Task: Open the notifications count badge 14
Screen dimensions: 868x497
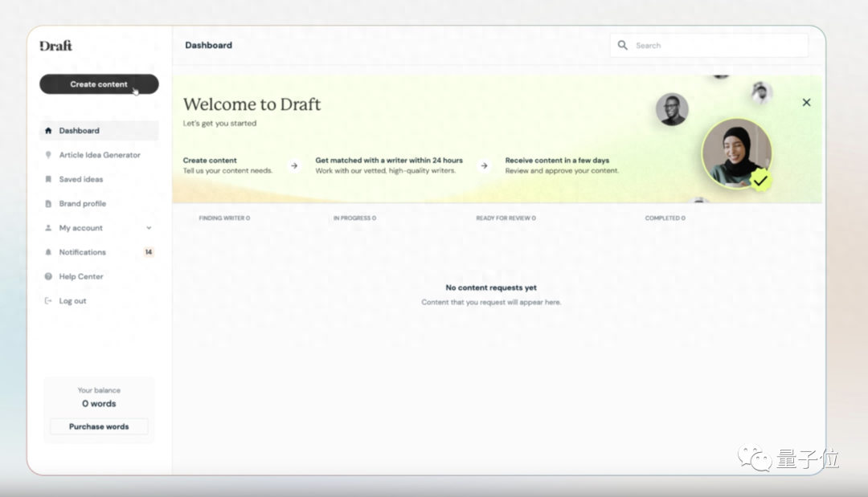Action: (x=148, y=252)
